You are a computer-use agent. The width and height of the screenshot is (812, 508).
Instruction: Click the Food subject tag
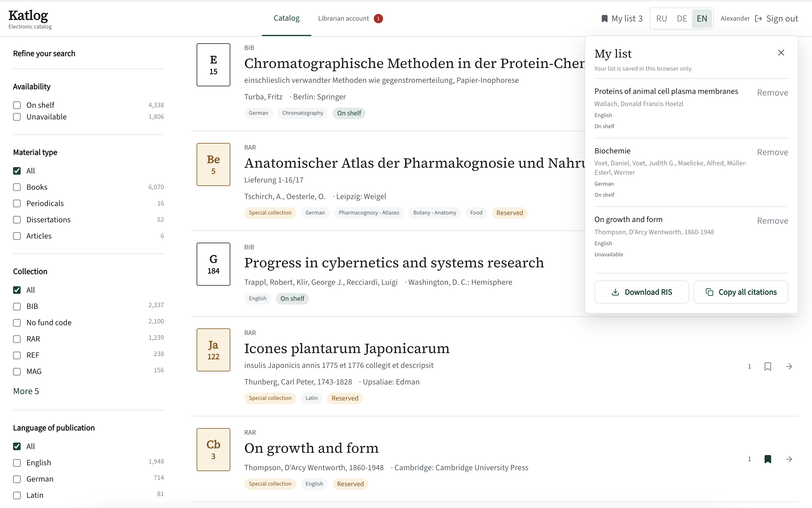pos(476,213)
